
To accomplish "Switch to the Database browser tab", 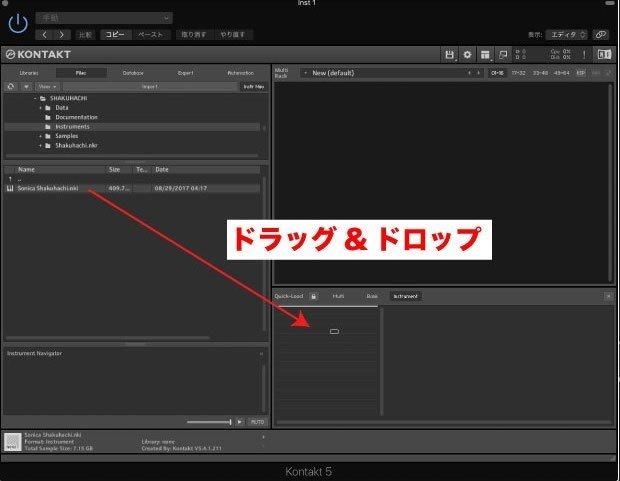I will tap(133, 73).
